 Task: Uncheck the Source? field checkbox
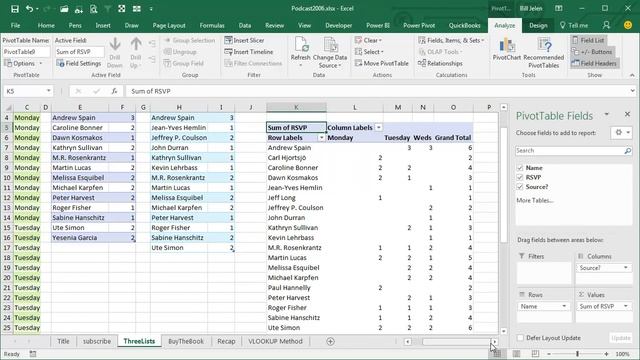click(520, 187)
